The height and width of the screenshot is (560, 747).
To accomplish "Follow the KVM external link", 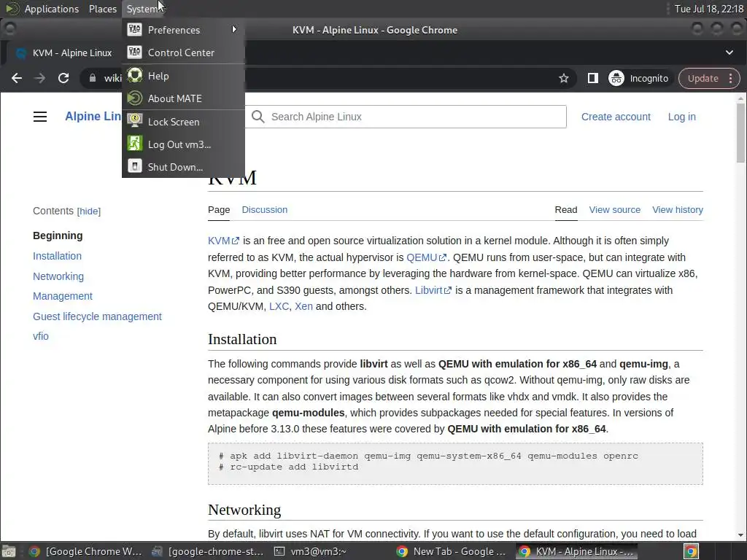I will [223, 241].
